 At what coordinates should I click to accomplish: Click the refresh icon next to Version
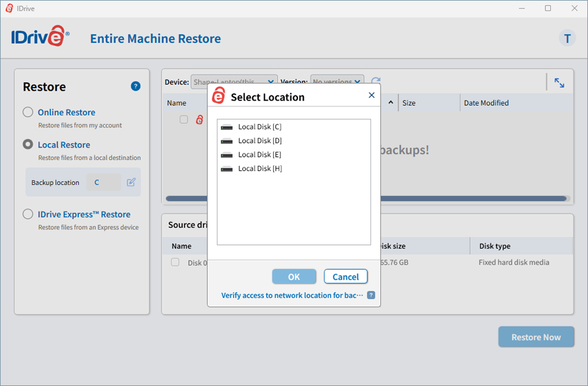click(376, 82)
